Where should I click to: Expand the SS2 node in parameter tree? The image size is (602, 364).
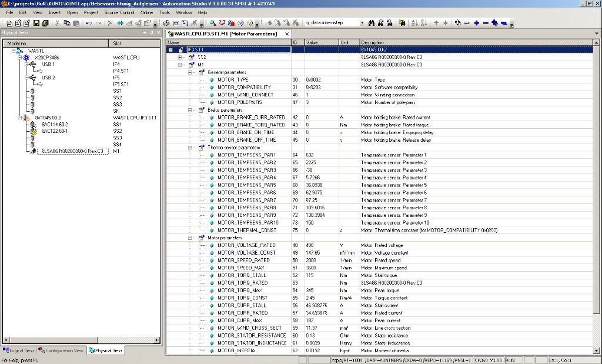[181, 57]
